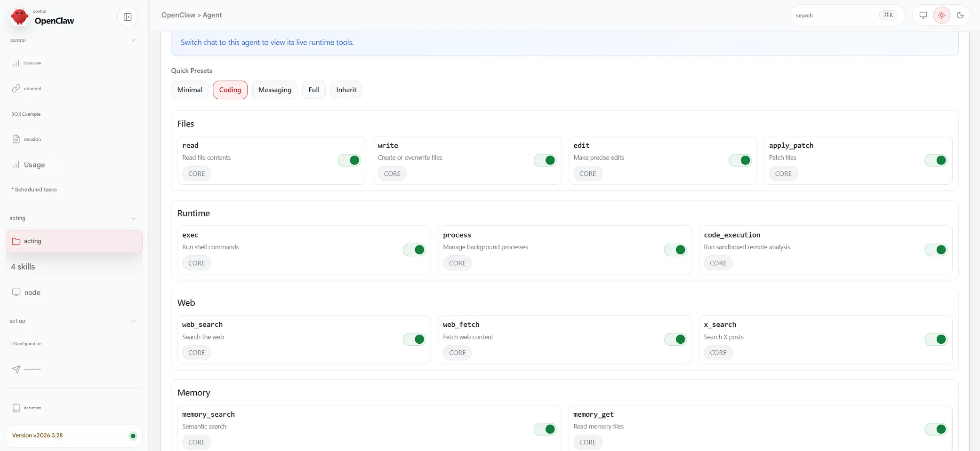Switch to dark theme moon icon
980x451 pixels.
click(960, 15)
